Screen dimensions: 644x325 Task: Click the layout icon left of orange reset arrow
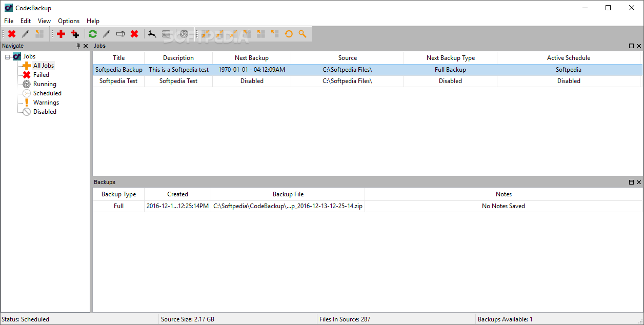tap(275, 34)
